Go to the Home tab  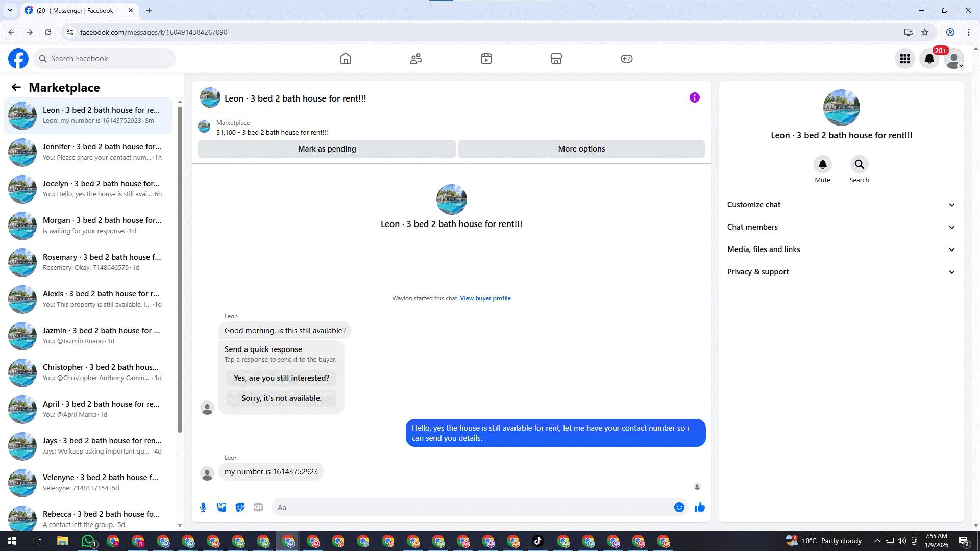point(346,59)
